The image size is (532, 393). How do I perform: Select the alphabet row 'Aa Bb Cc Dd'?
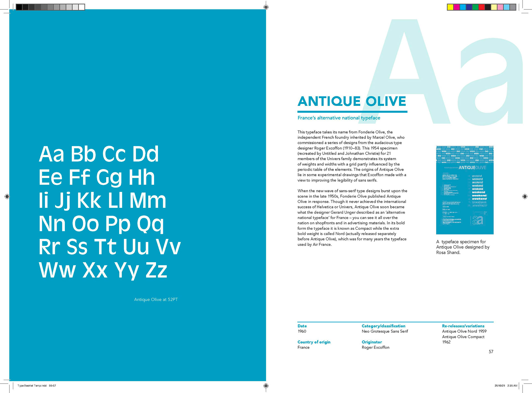tap(99, 154)
